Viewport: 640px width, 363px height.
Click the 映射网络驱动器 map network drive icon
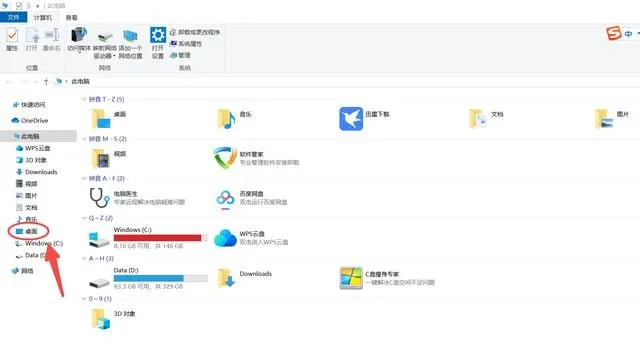click(105, 37)
